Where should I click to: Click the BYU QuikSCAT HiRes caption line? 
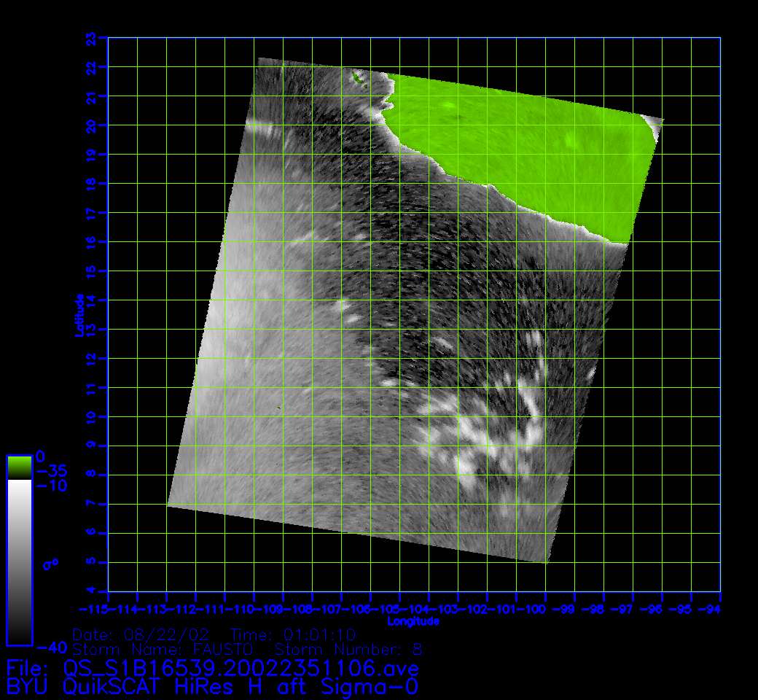click(212, 687)
